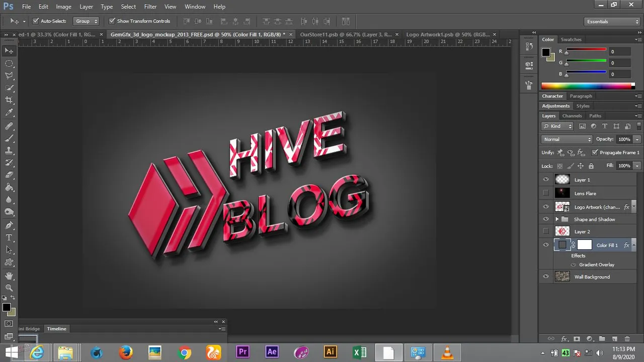This screenshot has height=362, width=644.
Task: Select the Eraser tool
Action: (x=9, y=175)
